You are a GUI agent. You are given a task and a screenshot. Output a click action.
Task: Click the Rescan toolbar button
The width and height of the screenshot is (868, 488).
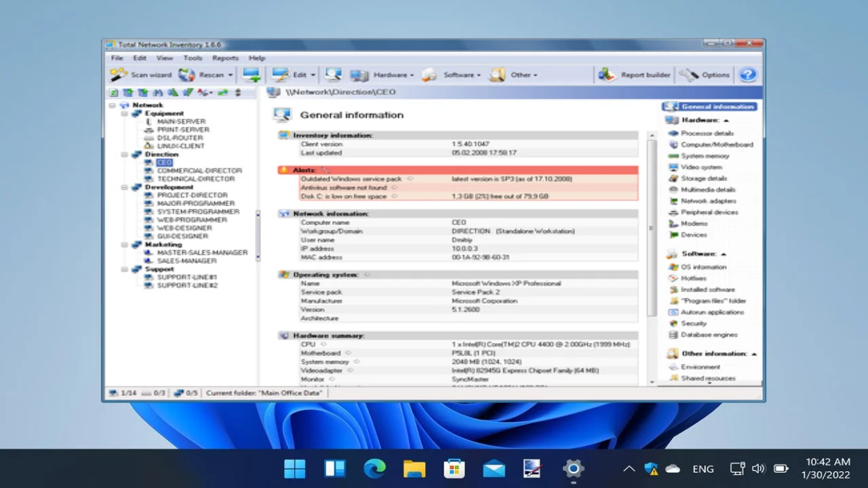202,75
